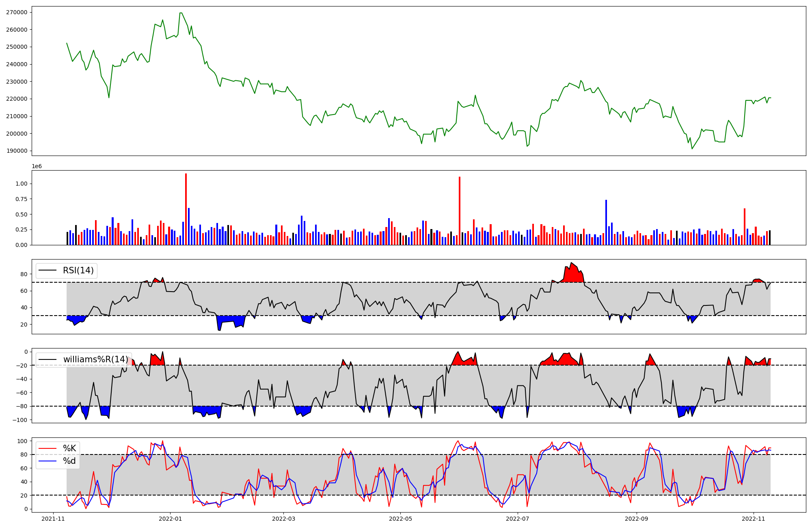Click the blue %d legend line sample
This screenshot has height=528, width=812.
(x=48, y=461)
